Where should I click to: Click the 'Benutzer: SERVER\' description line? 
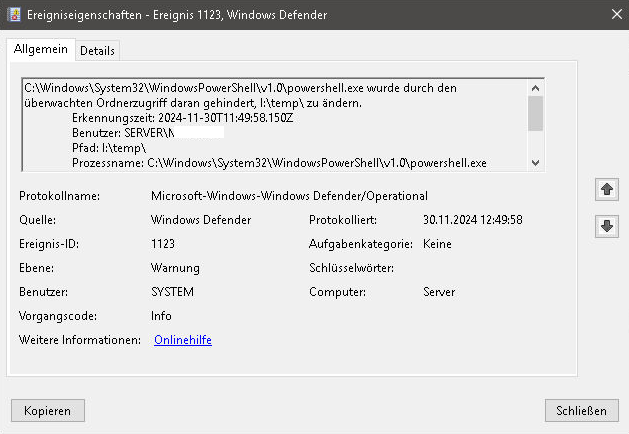coord(123,133)
